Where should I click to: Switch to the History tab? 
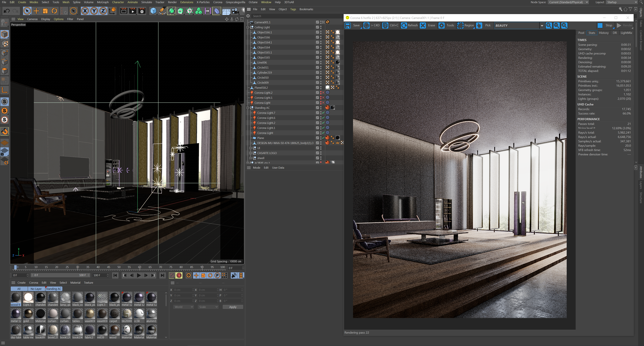(x=604, y=33)
